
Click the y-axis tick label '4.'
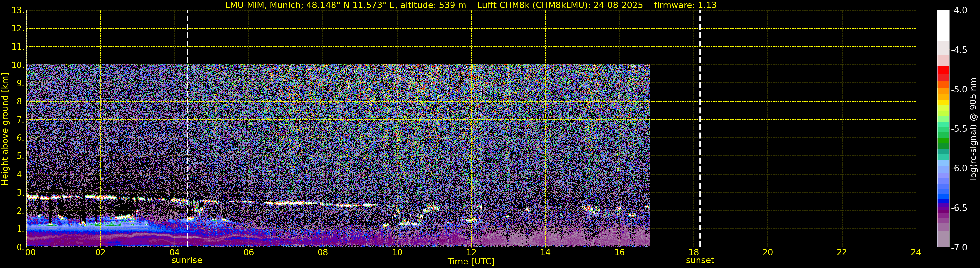20,175
